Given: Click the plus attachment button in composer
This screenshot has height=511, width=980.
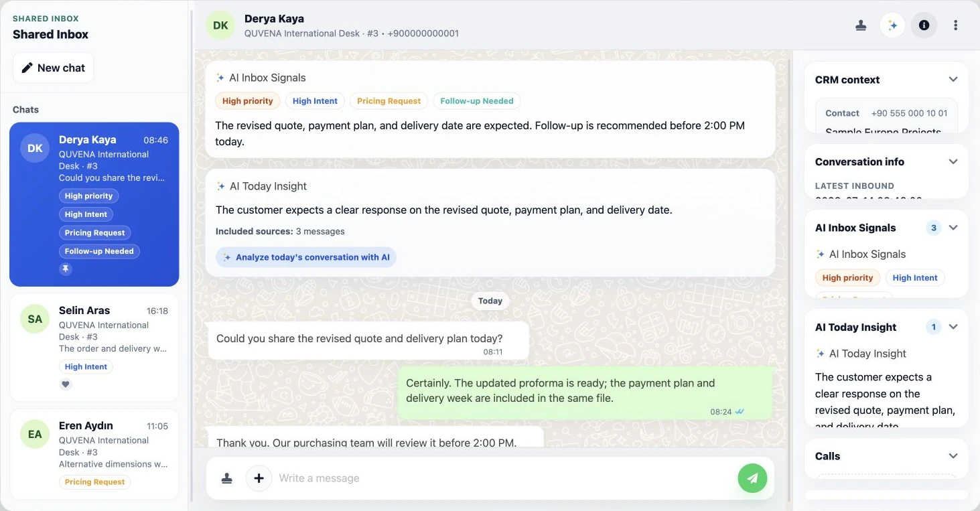Looking at the screenshot, I should 259,478.
